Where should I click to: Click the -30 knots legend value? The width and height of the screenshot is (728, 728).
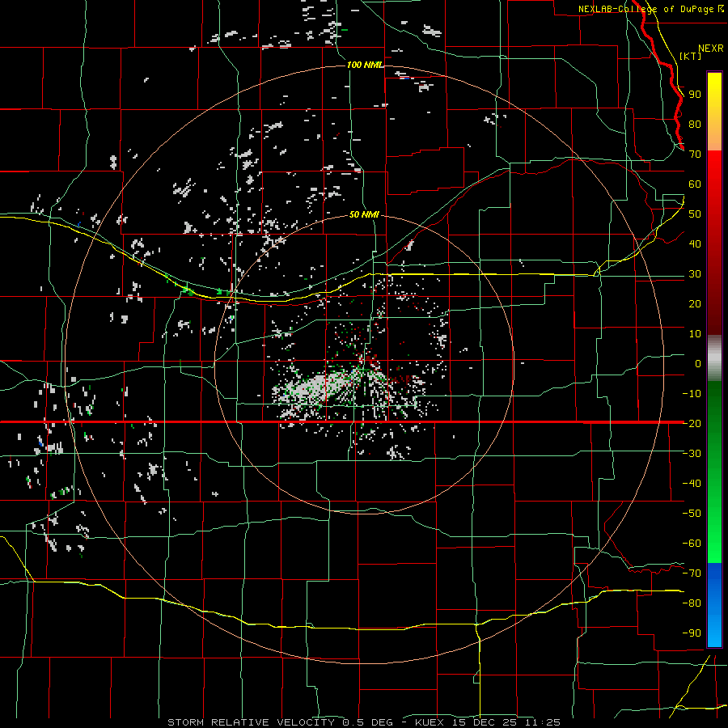click(x=692, y=454)
